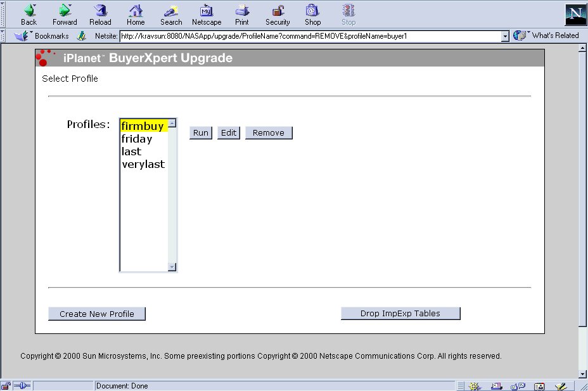Click the Select Profile heading text
Viewport: 588px width, 391px height.
[70, 79]
